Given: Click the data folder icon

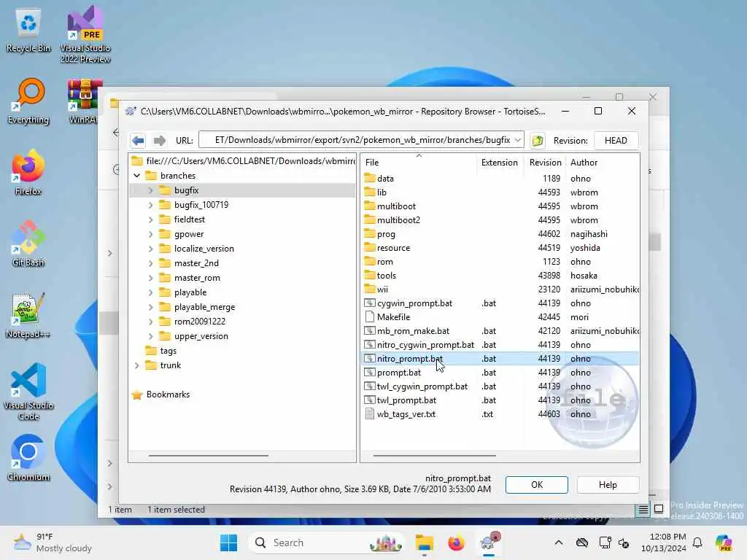Looking at the screenshot, I should point(370,179).
